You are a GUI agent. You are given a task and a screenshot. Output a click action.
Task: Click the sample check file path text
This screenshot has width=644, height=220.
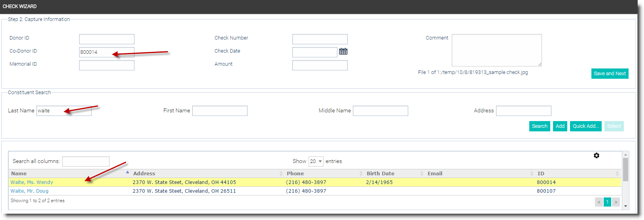[473, 72]
